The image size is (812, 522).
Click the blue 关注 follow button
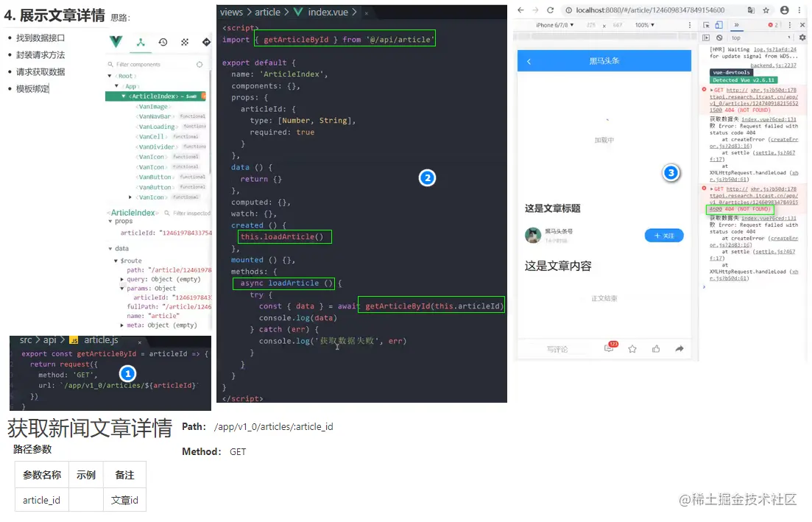coord(664,236)
